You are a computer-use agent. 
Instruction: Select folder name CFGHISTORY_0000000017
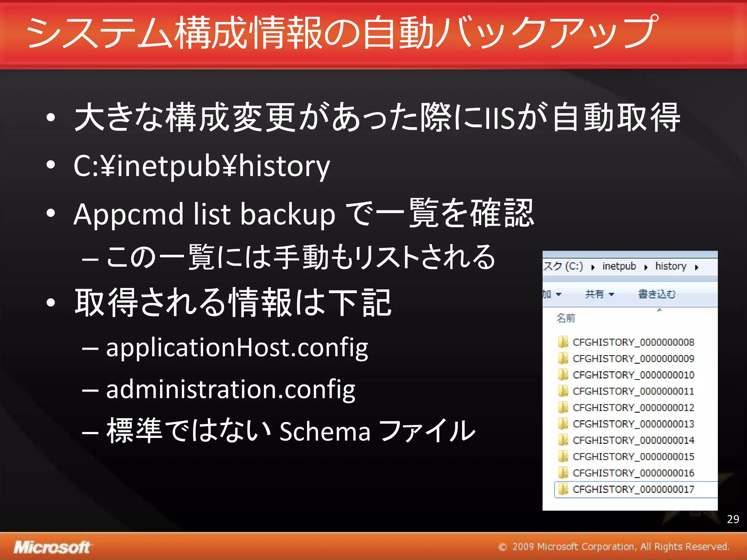pyautogui.click(x=633, y=489)
